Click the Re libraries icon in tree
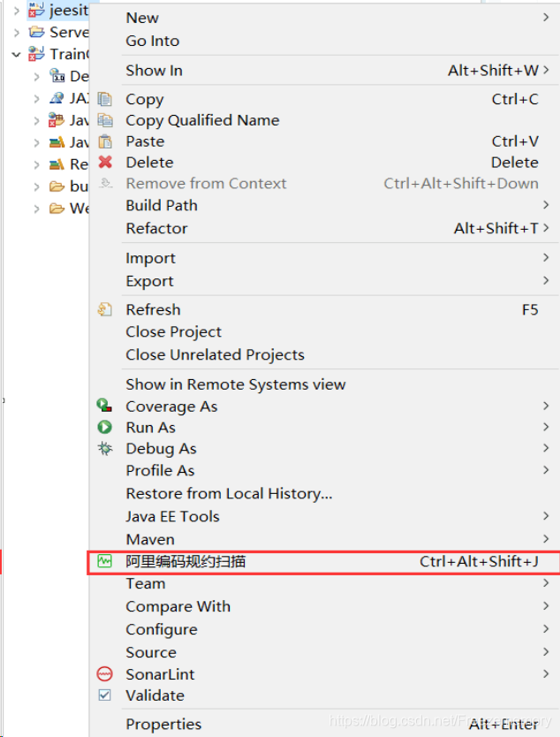 tap(57, 164)
